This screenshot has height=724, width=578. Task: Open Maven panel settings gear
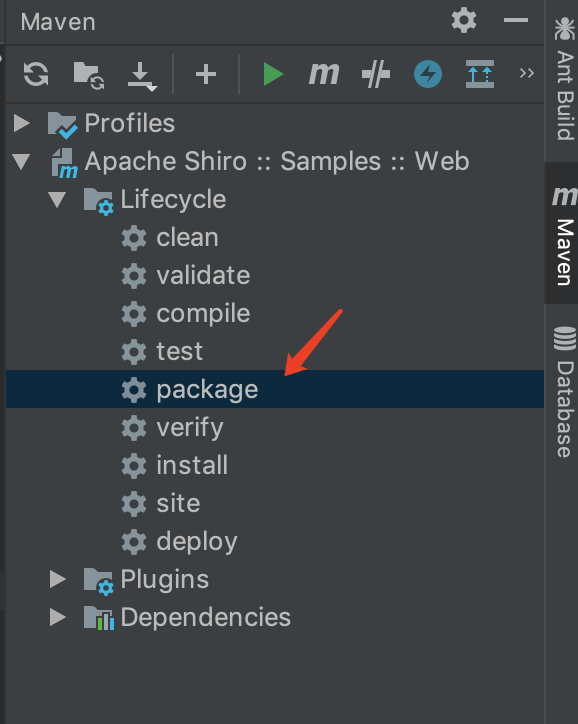tap(464, 20)
